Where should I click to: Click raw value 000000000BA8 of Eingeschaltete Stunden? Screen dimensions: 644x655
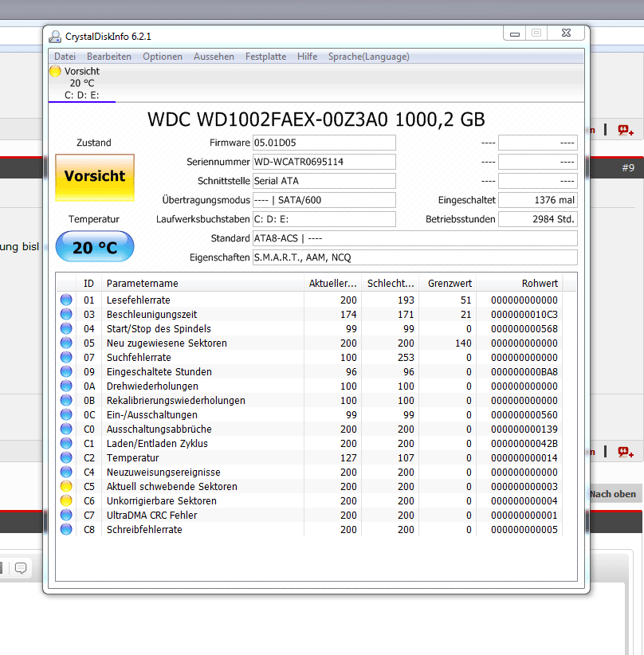524,372
